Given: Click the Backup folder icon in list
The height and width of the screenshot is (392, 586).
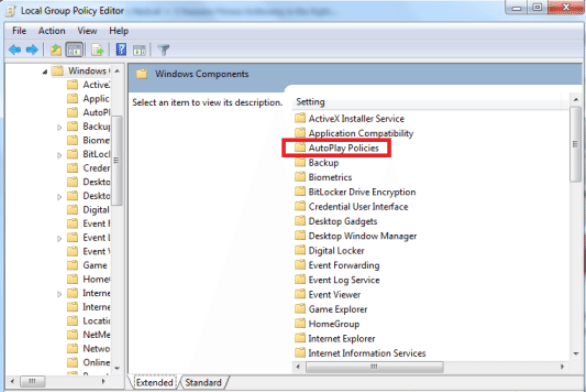Looking at the screenshot, I should 300,162.
